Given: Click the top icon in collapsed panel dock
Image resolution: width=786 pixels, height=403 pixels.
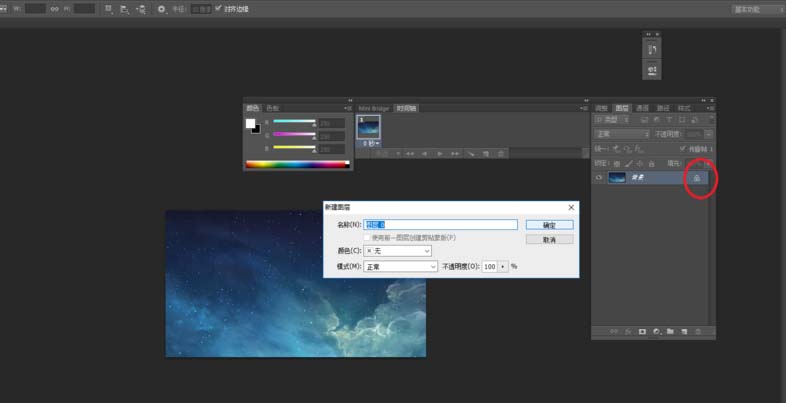Looking at the screenshot, I should click(x=652, y=49).
